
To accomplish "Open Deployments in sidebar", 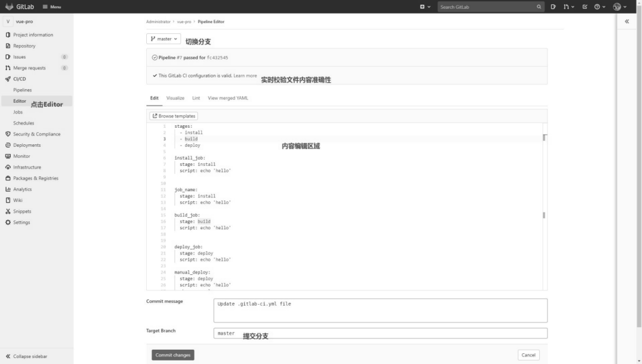I will click(27, 145).
